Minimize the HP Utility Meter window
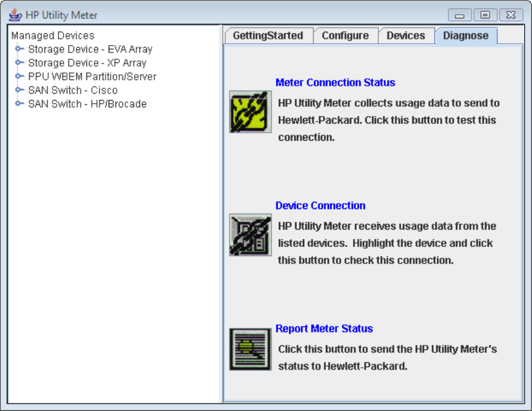 460,15
